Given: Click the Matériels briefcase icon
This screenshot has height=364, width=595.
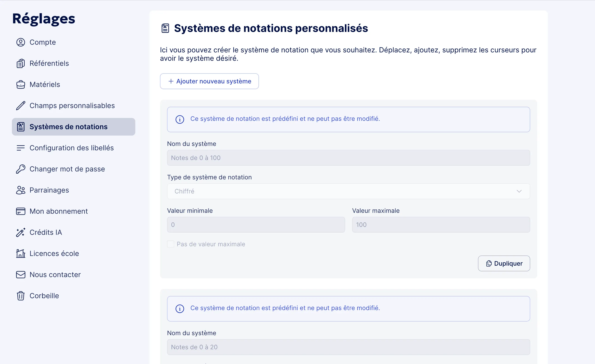Looking at the screenshot, I should coord(20,85).
